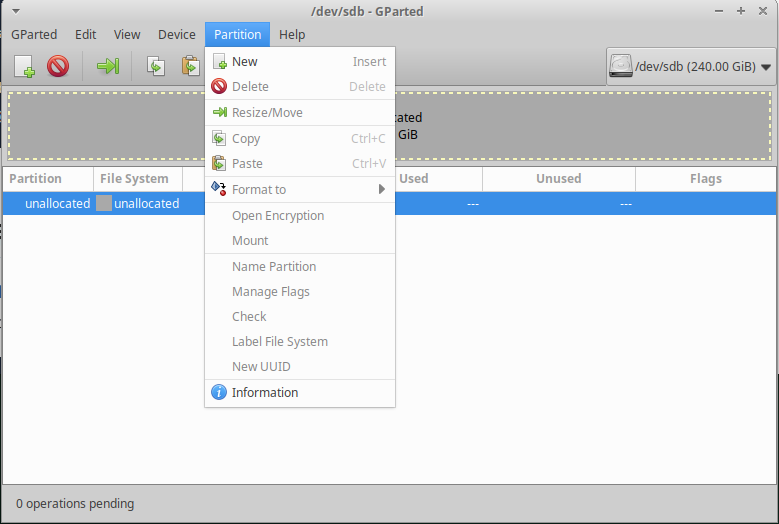Select Open Encryption menu entry
The height and width of the screenshot is (524, 779).
[300, 216]
